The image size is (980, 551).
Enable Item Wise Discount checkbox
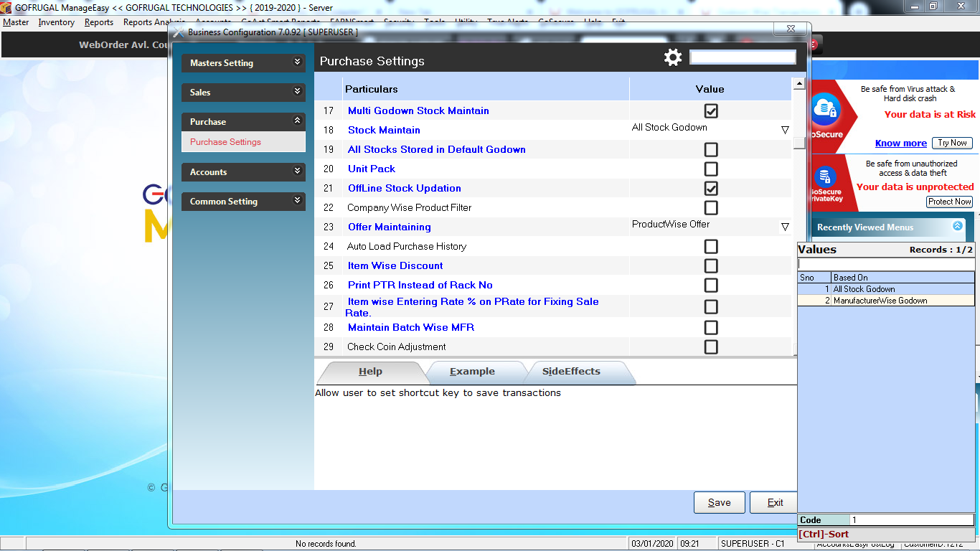711,266
